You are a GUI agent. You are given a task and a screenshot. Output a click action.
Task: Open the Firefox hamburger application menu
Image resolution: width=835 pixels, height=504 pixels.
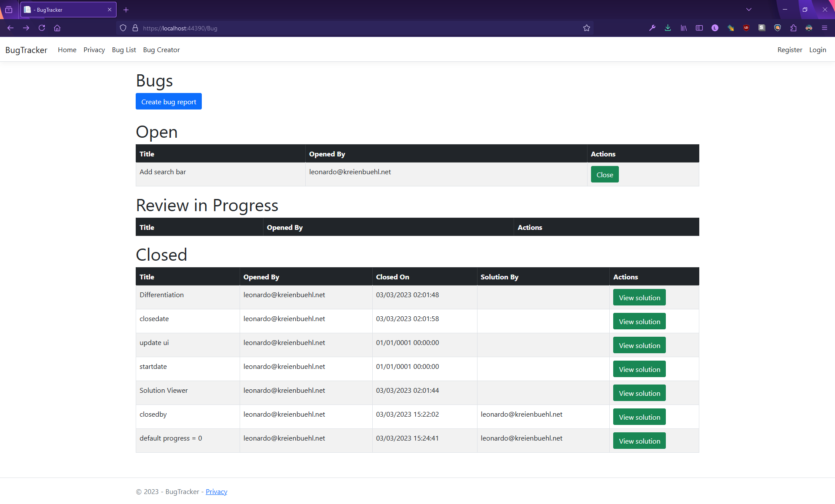tap(825, 28)
